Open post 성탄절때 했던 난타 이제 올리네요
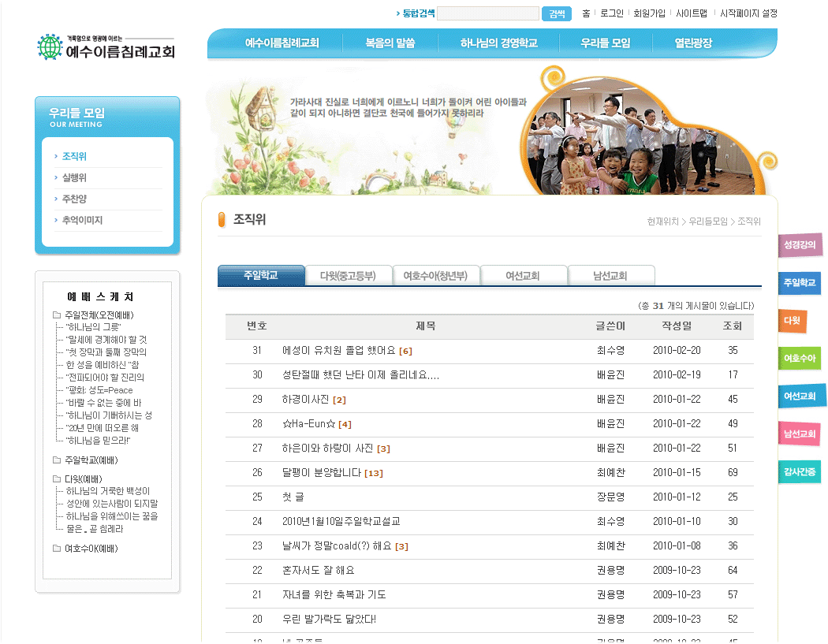This screenshot has width=828, height=644. tap(360, 374)
